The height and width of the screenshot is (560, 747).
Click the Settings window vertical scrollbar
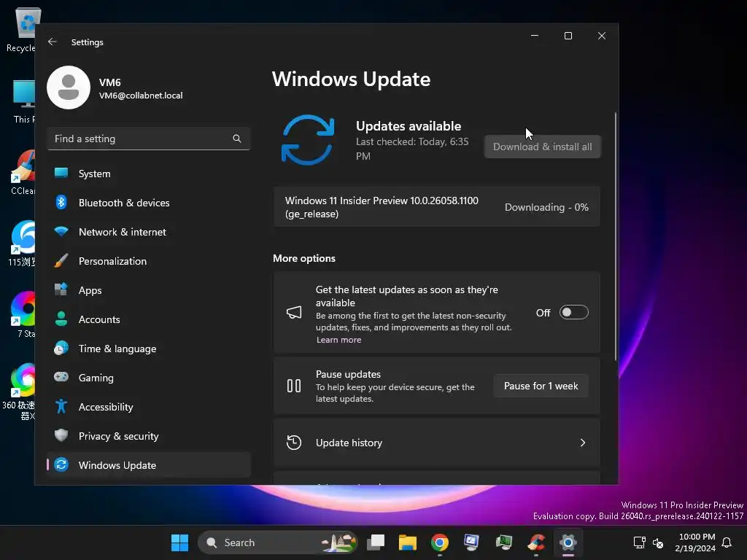[x=616, y=237]
